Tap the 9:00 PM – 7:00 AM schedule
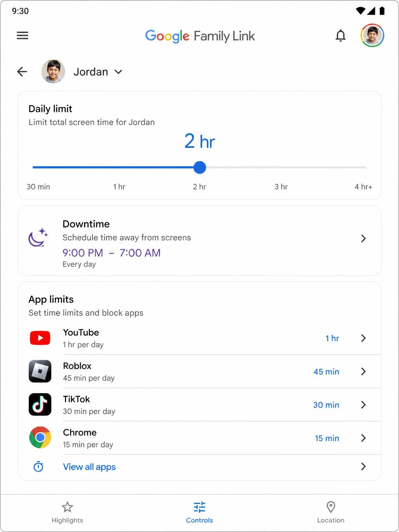 [x=112, y=253]
